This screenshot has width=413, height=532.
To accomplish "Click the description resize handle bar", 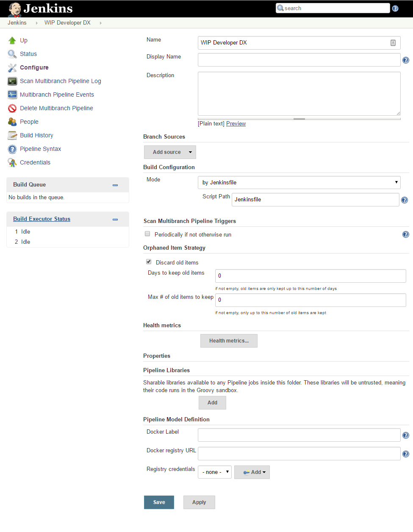I will pos(299,119).
